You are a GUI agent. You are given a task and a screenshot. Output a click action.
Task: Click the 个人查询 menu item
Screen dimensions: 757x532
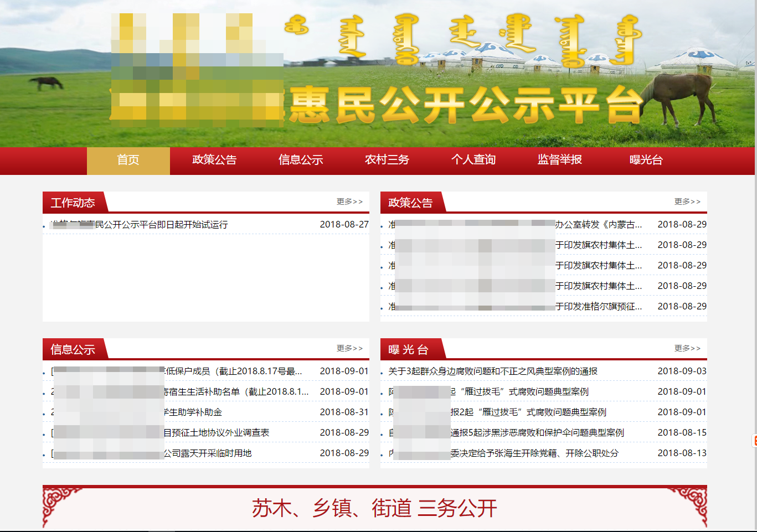pos(473,160)
